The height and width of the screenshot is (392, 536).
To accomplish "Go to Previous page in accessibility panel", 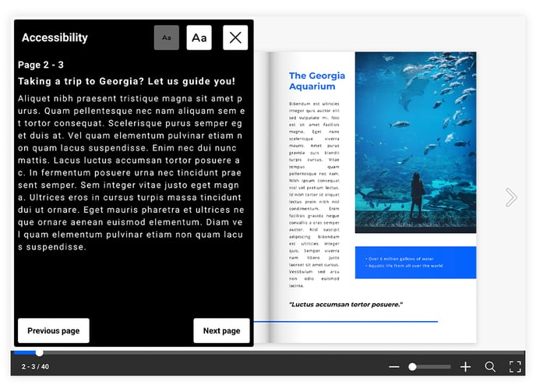I will (x=54, y=330).
